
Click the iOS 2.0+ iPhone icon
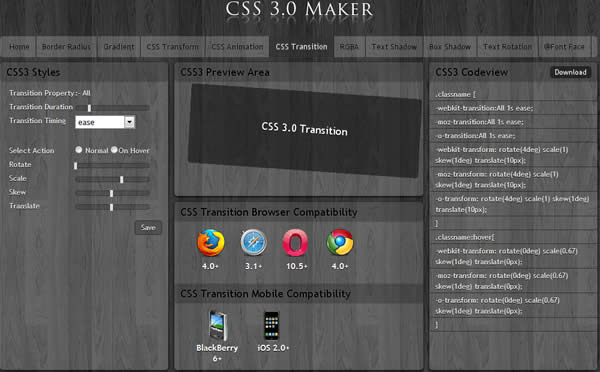pyautogui.click(x=272, y=325)
